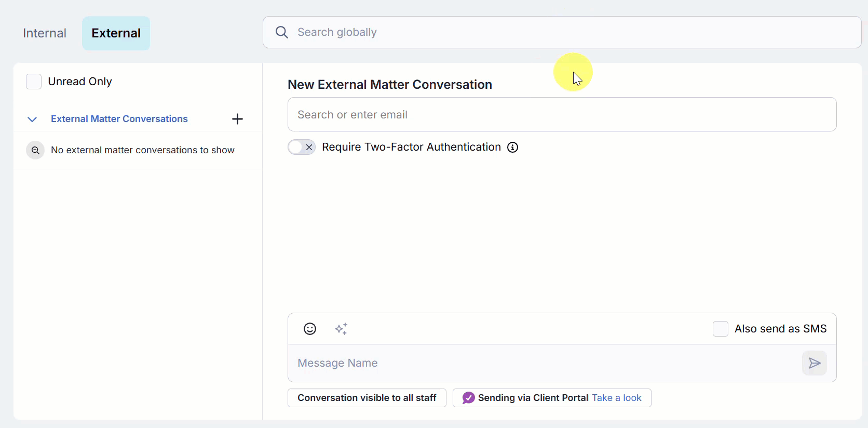Click Conversation visible to all staff button
The width and height of the screenshot is (868, 428).
point(367,398)
